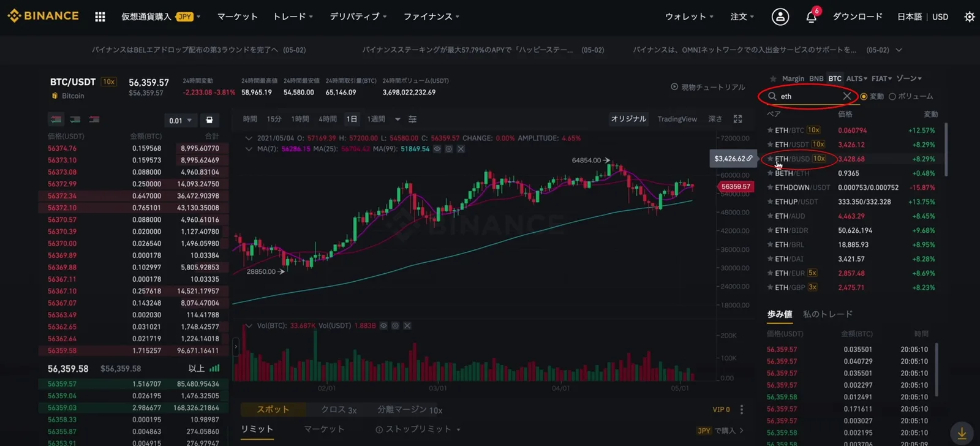
Task: Open more chart time intervals dropdown
Action: (398, 119)
